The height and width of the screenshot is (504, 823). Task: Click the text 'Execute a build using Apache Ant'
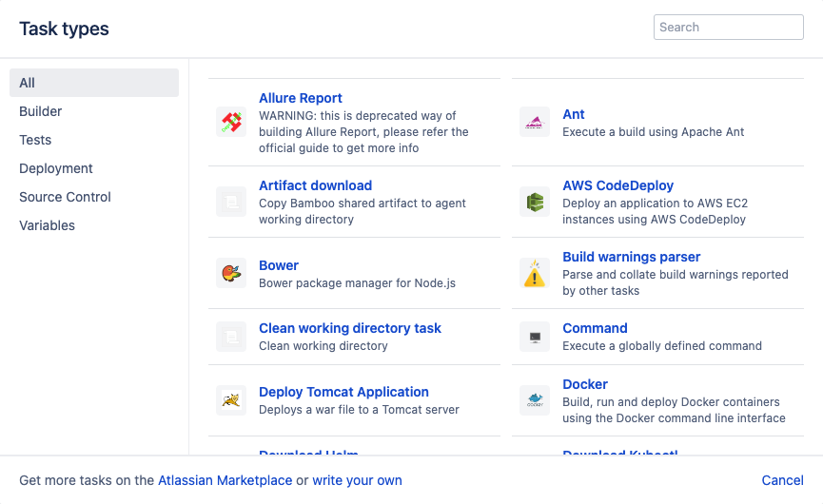click(653, 132)
